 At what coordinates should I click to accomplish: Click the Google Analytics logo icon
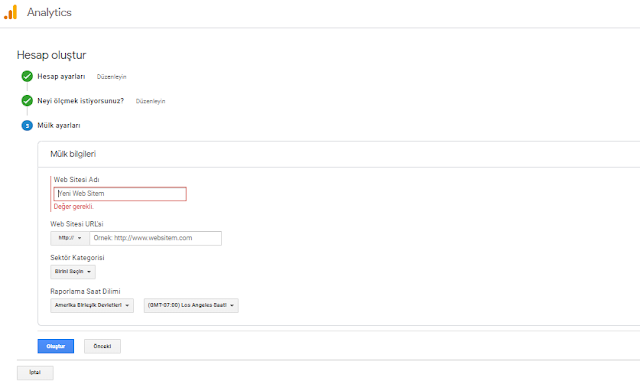coord(11,12)
